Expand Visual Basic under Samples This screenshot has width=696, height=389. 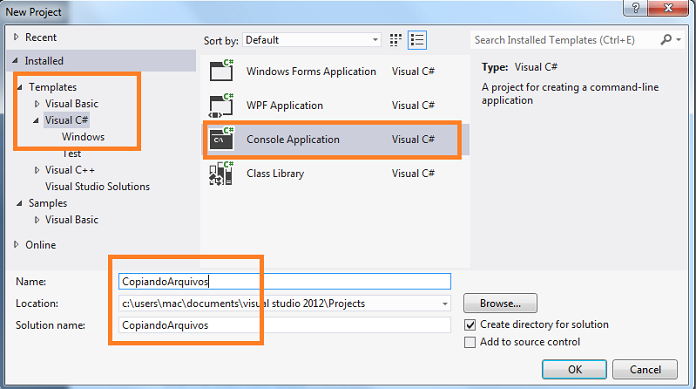point(37,220)
